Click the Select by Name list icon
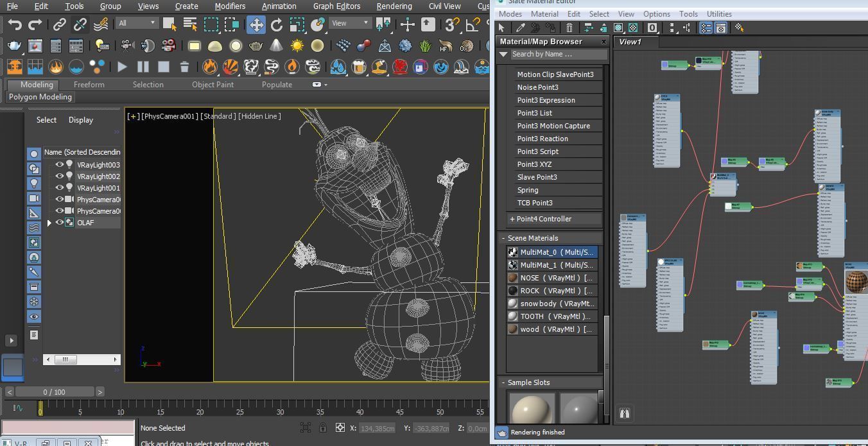 (190, 25)
